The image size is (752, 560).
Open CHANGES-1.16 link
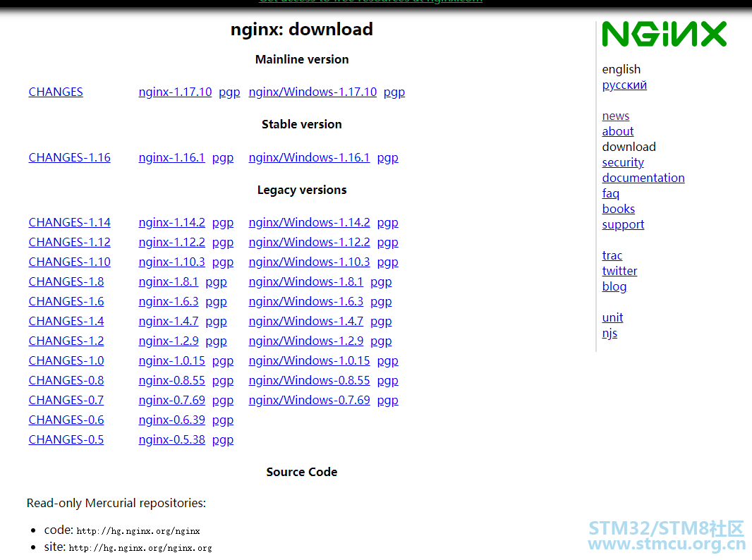(x=70, y=158)
